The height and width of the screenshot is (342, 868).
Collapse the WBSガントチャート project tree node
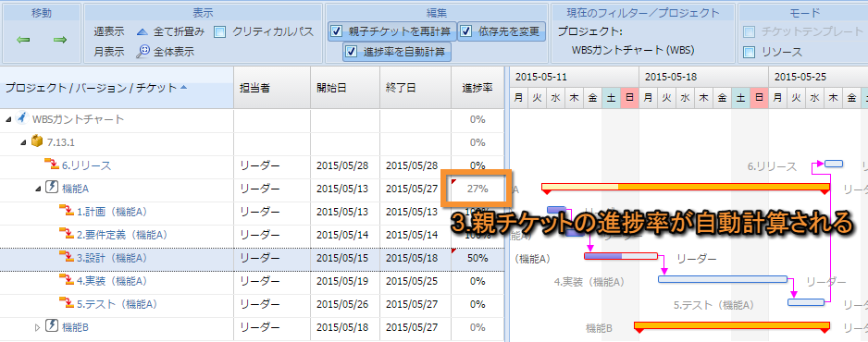coord(9,119)
